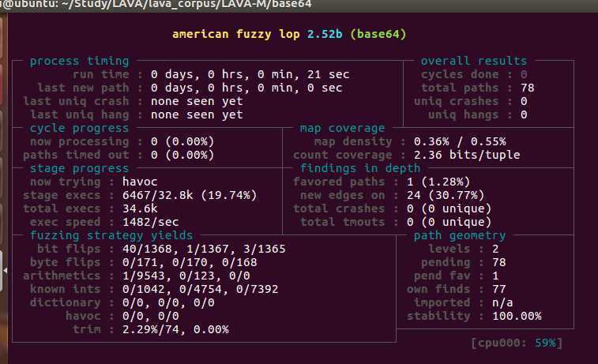This screenshot has width=598, height=364.
Task: Click the '[cpu000: 59%]' CPU indicator
Action: tap(517, 343)
